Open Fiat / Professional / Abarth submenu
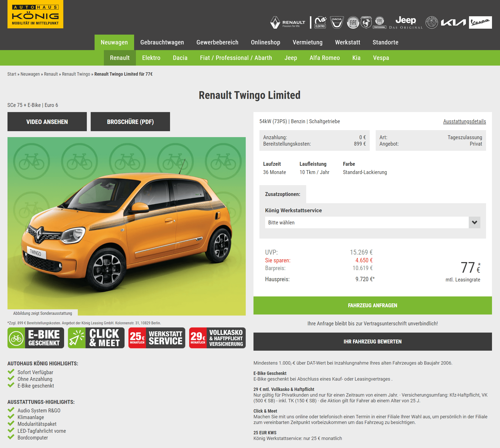This screenshot has height=448, width=500. click(x=236, y=58)
